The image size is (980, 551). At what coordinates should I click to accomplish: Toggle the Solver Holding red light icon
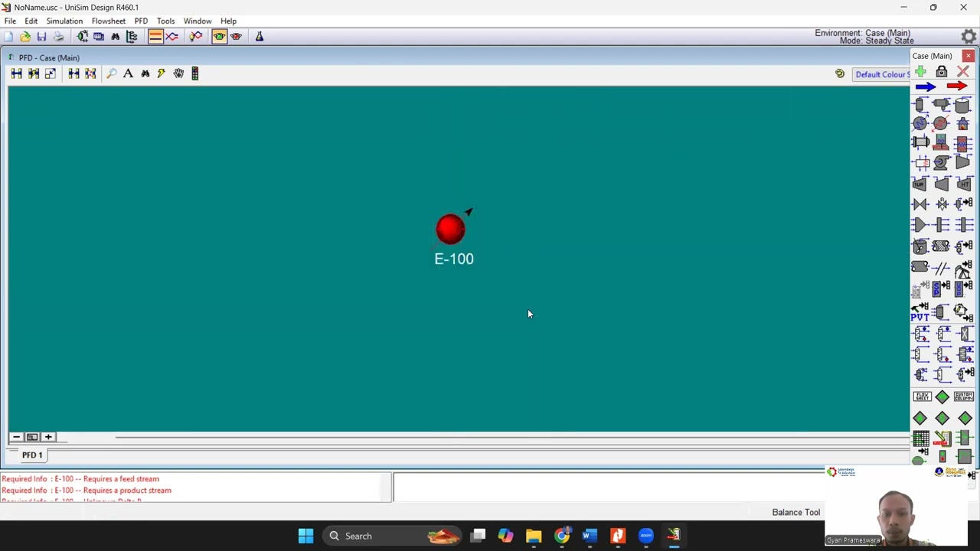click(x=236, y=36)
